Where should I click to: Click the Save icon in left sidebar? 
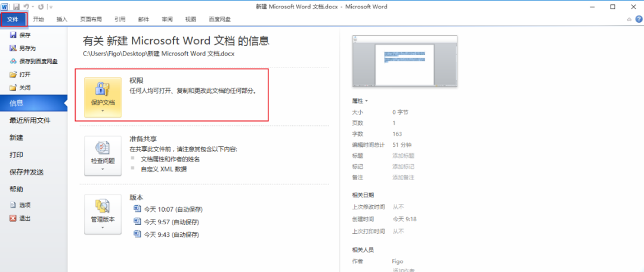(x=13, y=35)
